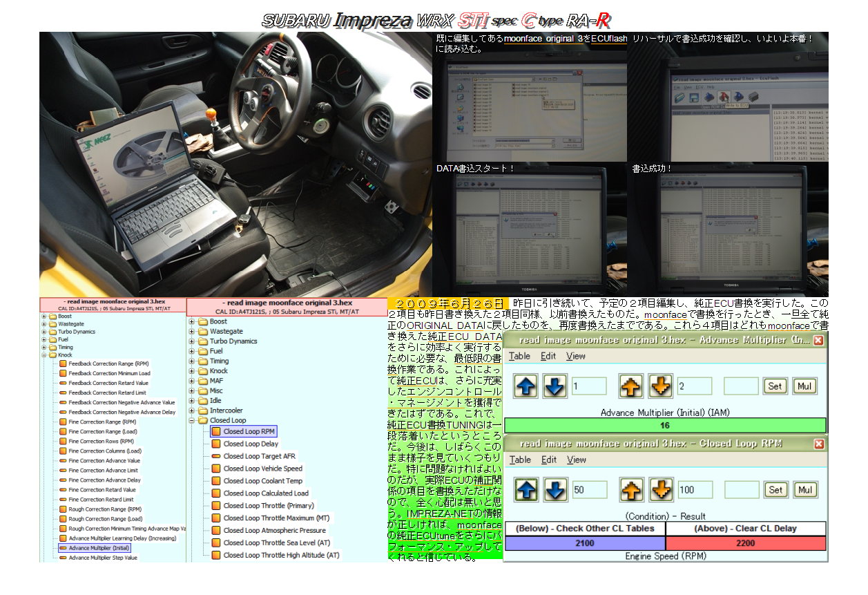868x595 pixels.
Task: Click Mul button in Closed Loop RPM window
Action: click(804, 490)
